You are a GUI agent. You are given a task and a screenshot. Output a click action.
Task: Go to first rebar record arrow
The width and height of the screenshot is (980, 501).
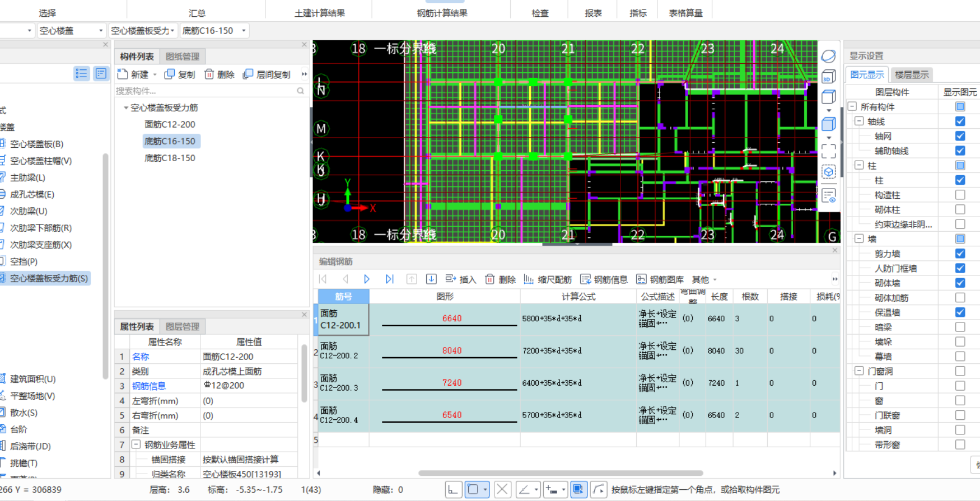[x=323, y=279]
